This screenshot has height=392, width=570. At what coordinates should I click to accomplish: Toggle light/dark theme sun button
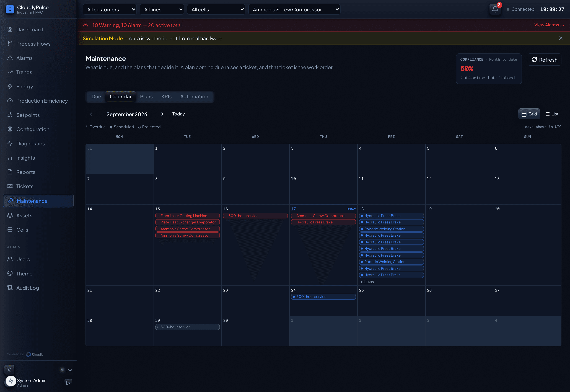9,370
